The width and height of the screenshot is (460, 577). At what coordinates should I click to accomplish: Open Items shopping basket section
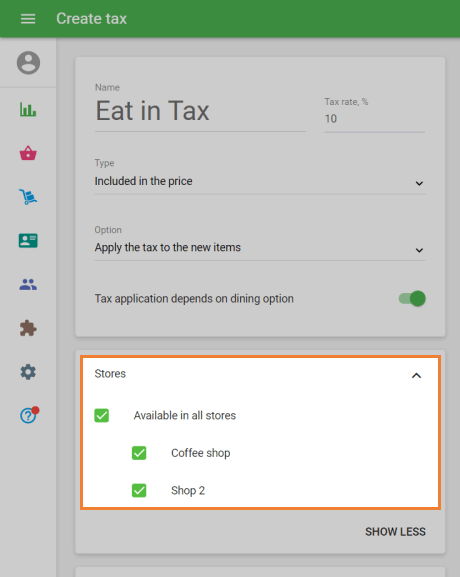point(28,153)
